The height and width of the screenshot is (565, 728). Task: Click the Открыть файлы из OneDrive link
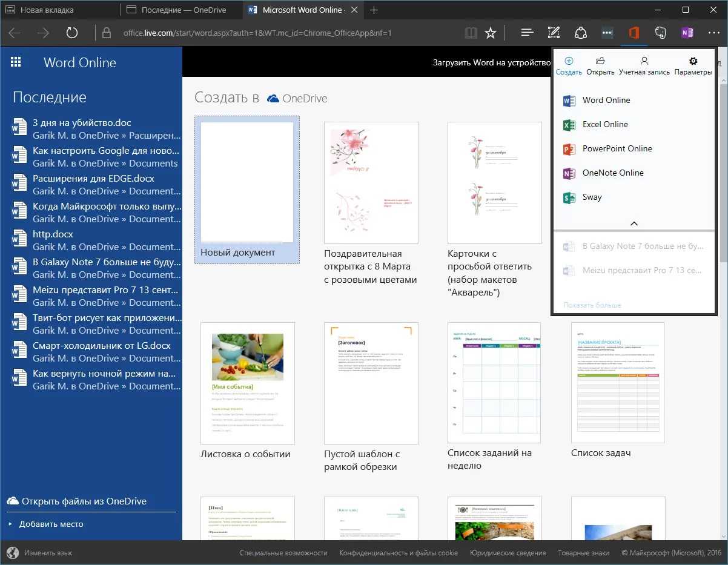click(84, 501)
